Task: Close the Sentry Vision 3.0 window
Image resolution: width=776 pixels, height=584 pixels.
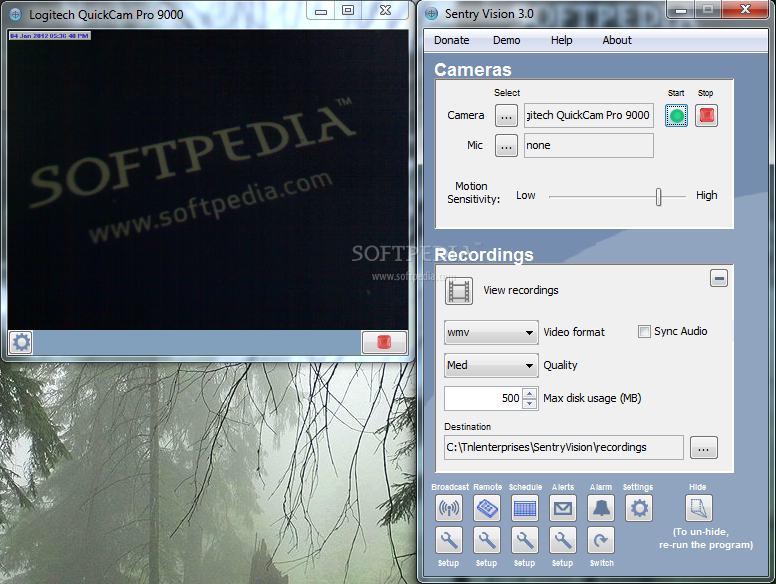Action: [x=745, y=9]
